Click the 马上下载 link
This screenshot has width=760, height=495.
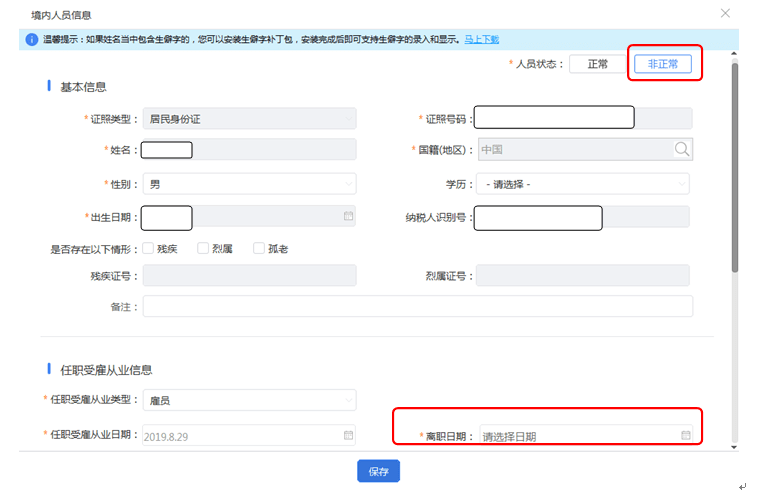point(481,40)
